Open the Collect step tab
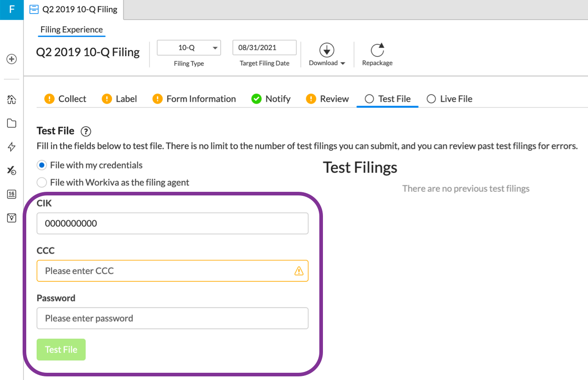588x380 pixels. 66,99
